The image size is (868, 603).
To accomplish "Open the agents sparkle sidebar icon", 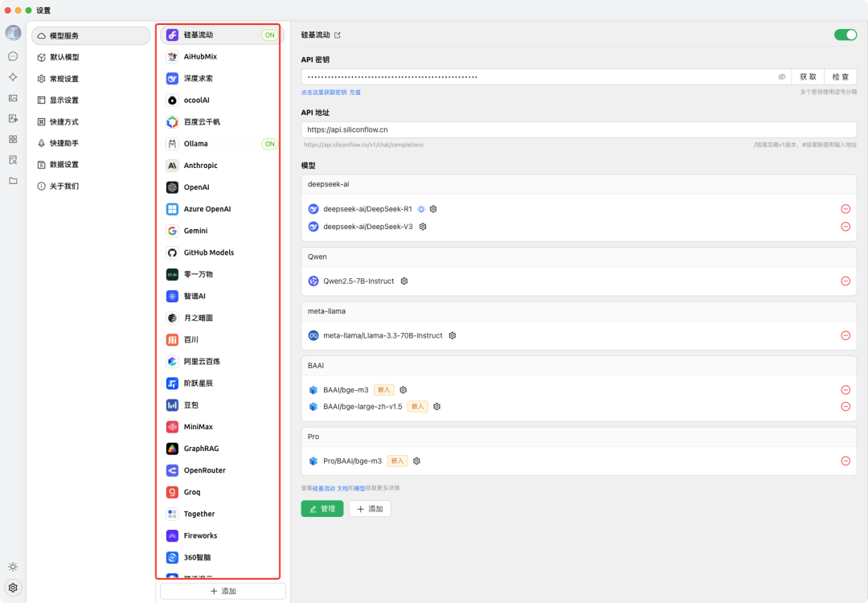I will 13,77.
